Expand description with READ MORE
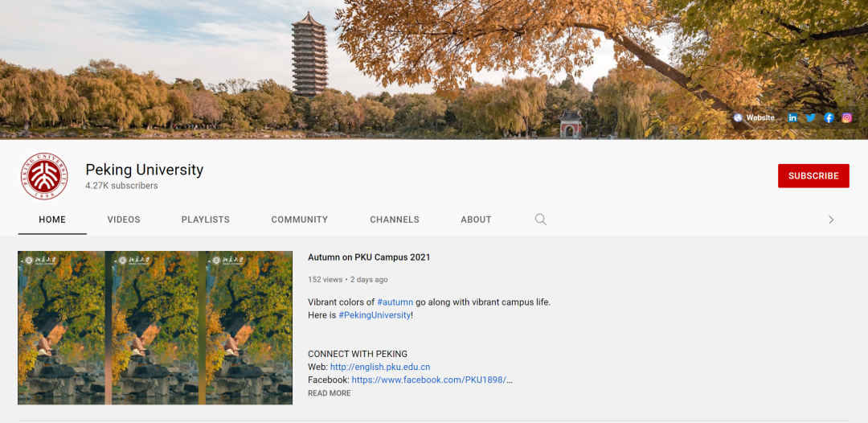The width and height of the screenshot is (868, 423). [330, 393]
